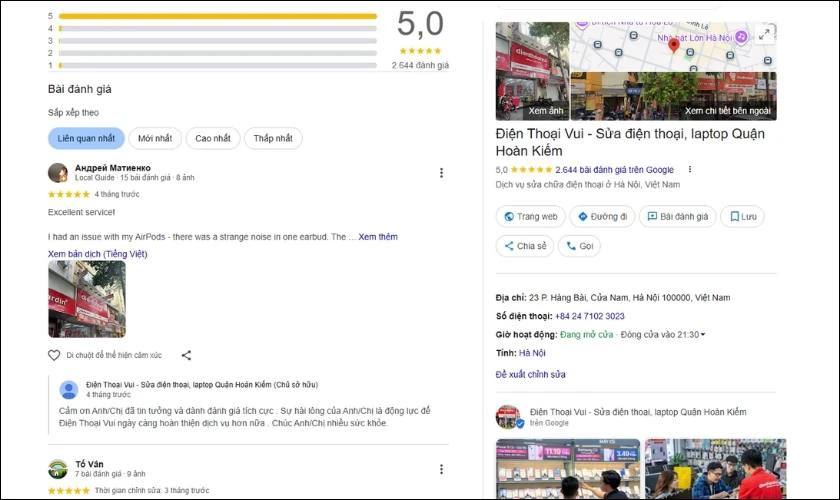
Task: Click the Chia sẻ button
Action: [525, 246]
